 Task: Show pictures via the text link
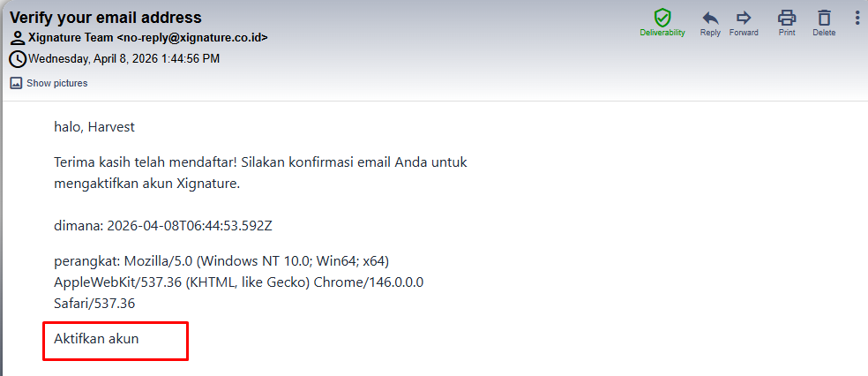click(56, 83)
